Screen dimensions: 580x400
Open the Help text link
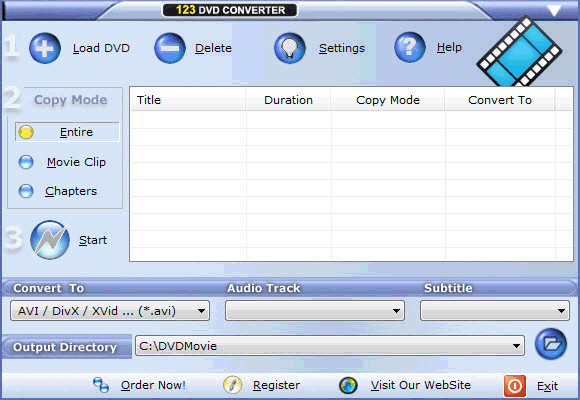click(449, 47)
